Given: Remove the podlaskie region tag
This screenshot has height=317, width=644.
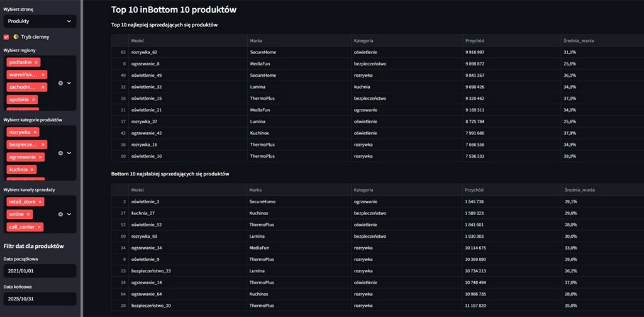Looking at the screenshot, I should point(36,62).
